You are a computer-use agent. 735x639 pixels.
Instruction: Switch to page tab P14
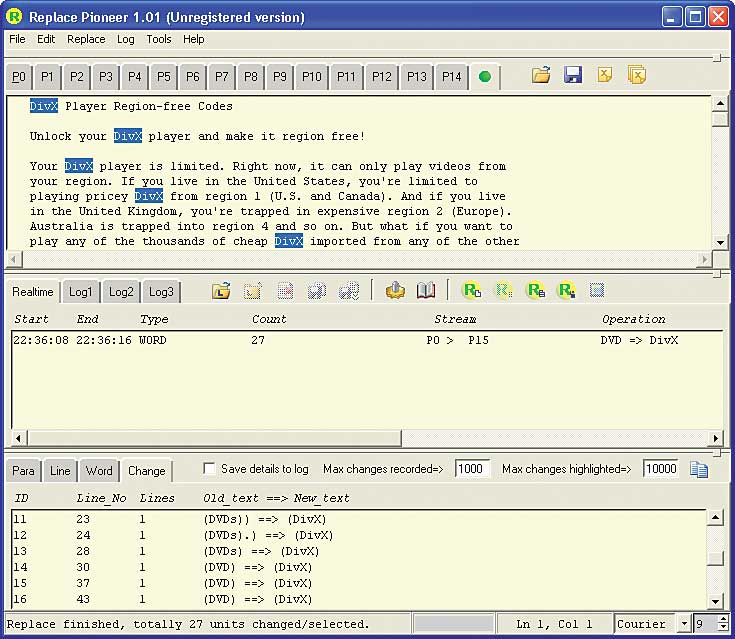coord(452,77)
